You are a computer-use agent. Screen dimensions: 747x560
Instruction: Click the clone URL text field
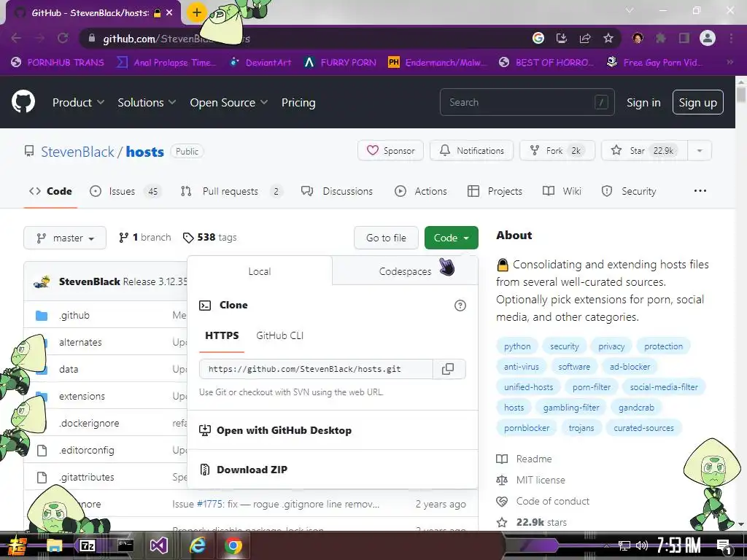317,369
